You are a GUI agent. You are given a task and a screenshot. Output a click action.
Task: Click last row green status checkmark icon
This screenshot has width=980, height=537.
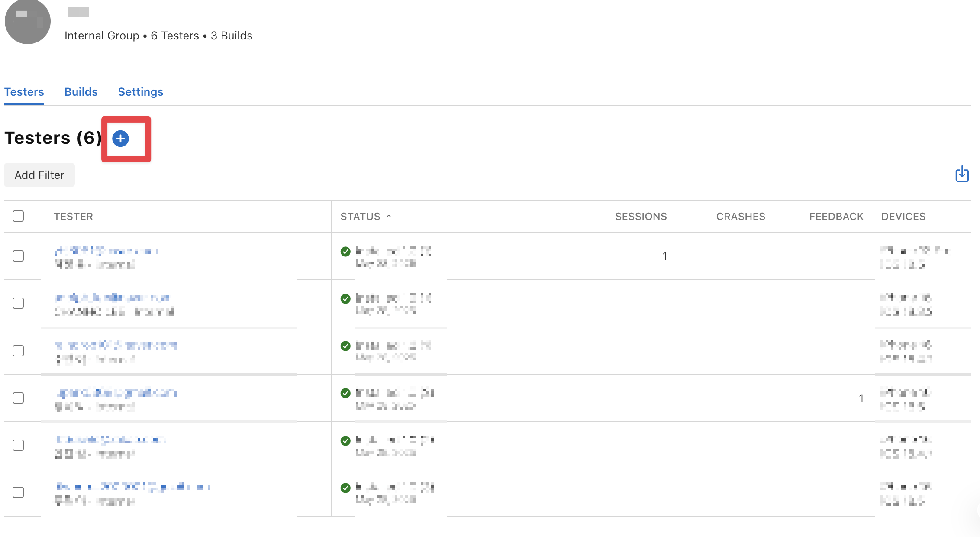tap(345, 488)
